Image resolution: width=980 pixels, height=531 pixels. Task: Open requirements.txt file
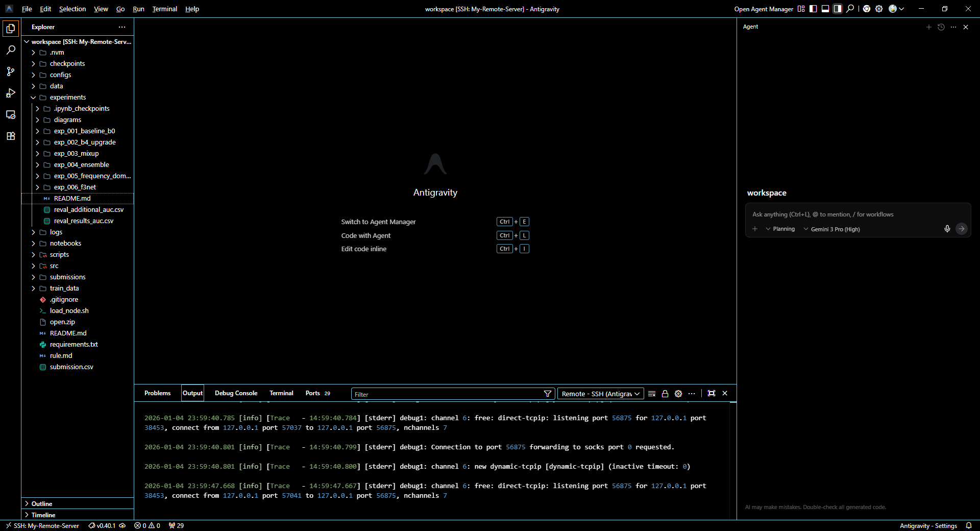(x=78, y=345)
